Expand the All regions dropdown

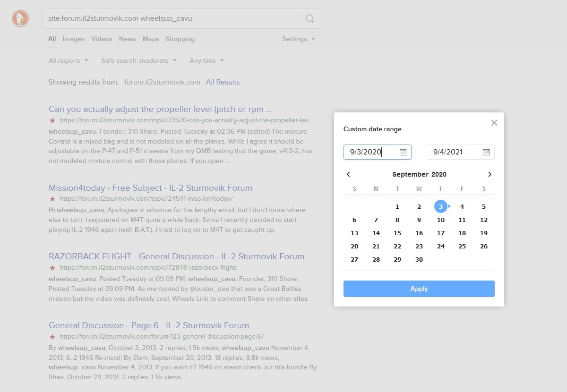click(x=68, y=60)
